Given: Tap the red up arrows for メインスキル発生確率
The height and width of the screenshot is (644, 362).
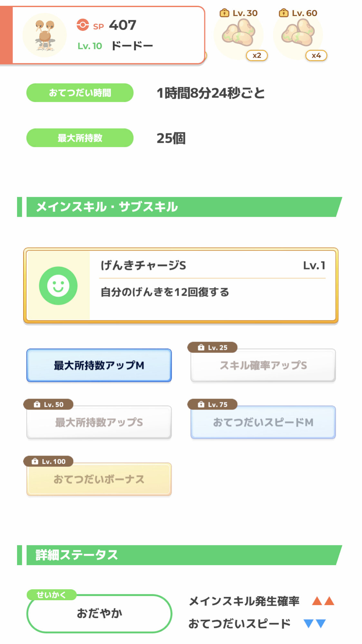Looking at the screenshot, I should point(323,601).
